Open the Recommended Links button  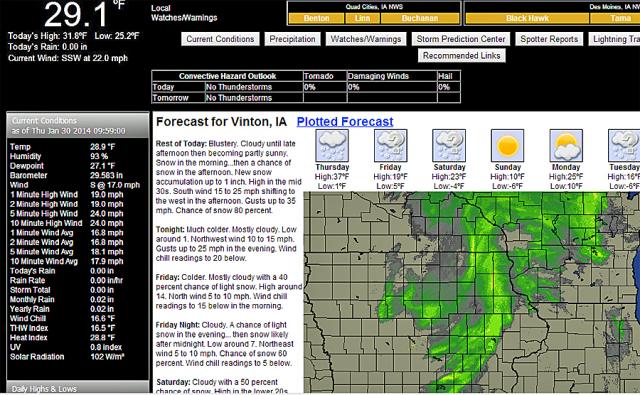tap(462, 55)
